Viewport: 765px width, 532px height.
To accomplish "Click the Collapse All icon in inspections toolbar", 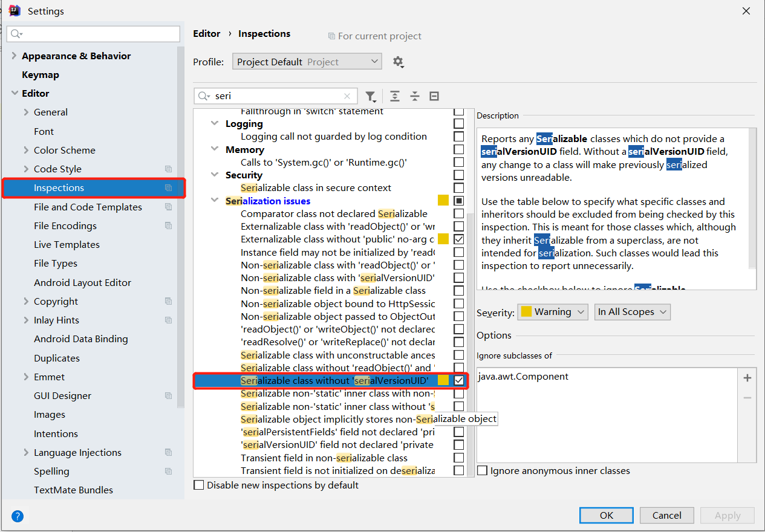I will pos(415,96).
